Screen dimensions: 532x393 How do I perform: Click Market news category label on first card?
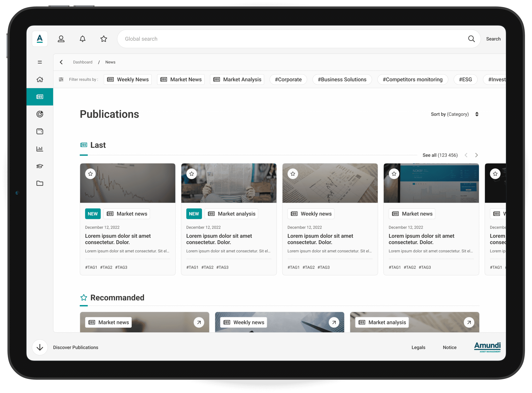pyautogui.click(x=127, y=214)
